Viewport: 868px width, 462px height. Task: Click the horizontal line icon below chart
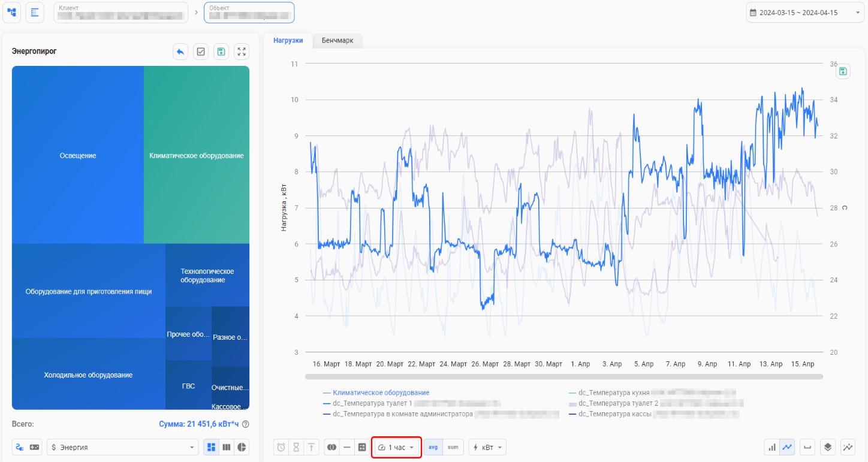click(x=346, y=447)
